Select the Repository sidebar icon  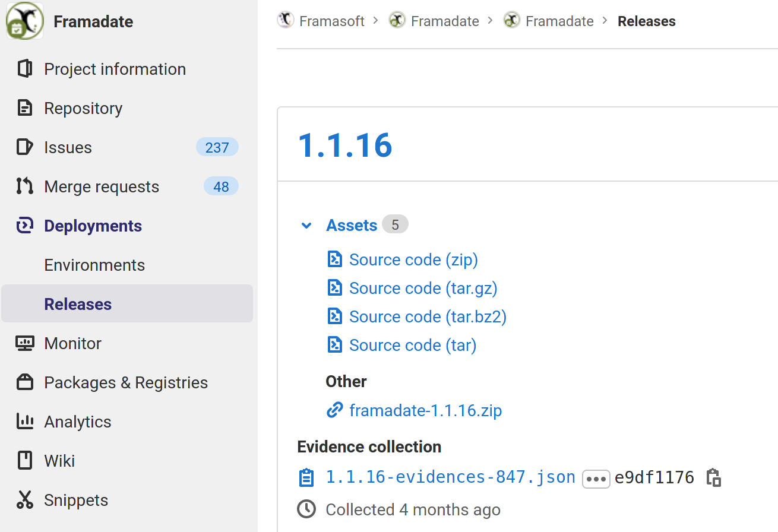coord(24,108)
